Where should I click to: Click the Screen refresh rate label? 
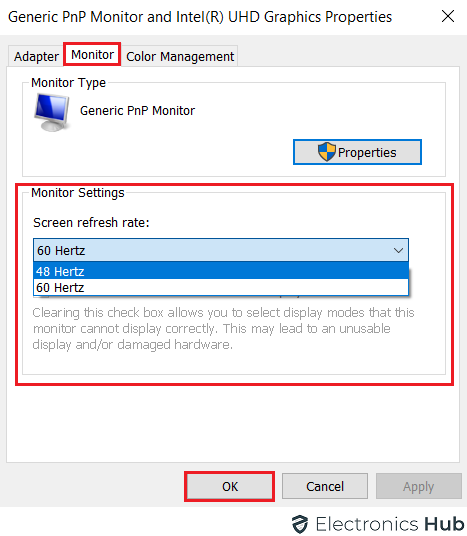coord(91,223)
